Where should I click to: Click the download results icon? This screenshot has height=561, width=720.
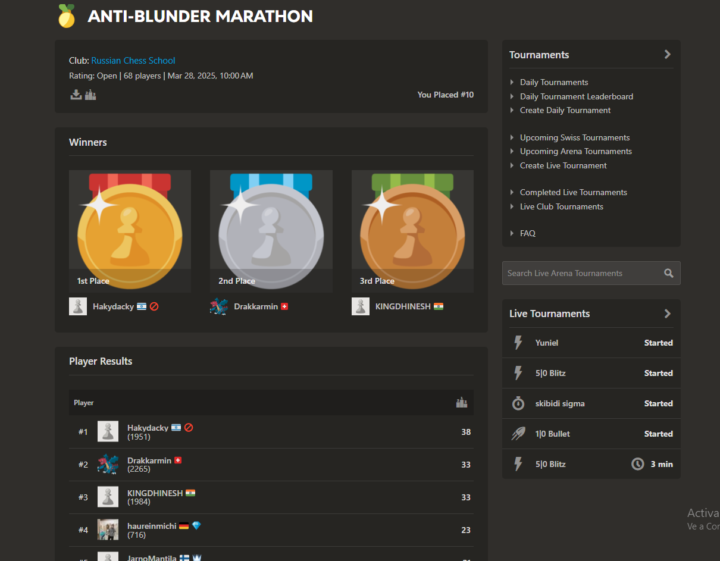[75, 95]
